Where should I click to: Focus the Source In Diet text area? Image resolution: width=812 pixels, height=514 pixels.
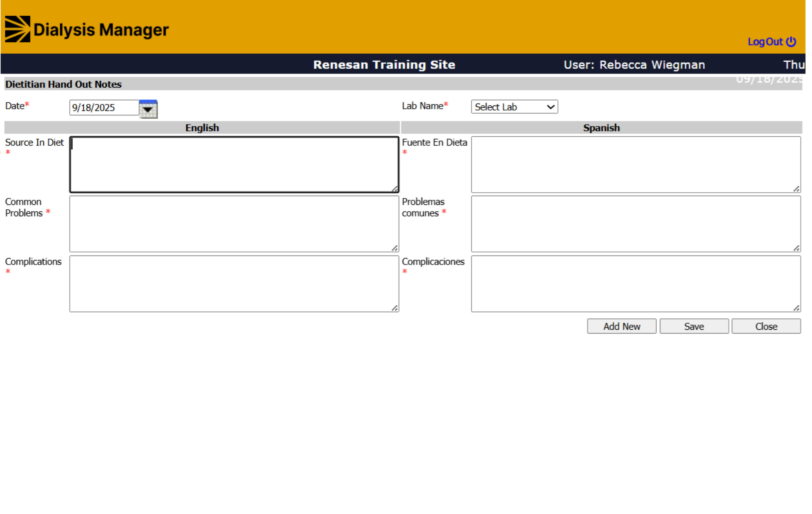coord(234,164)
